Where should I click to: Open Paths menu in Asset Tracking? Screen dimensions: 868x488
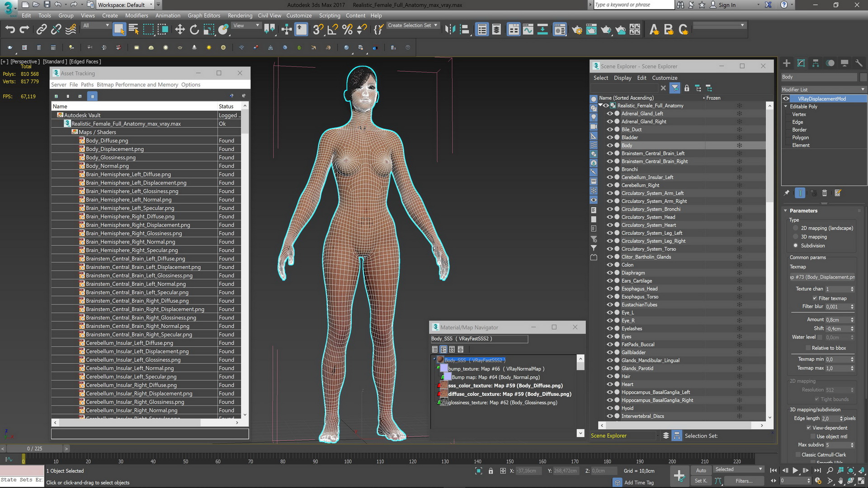[87, 84]
